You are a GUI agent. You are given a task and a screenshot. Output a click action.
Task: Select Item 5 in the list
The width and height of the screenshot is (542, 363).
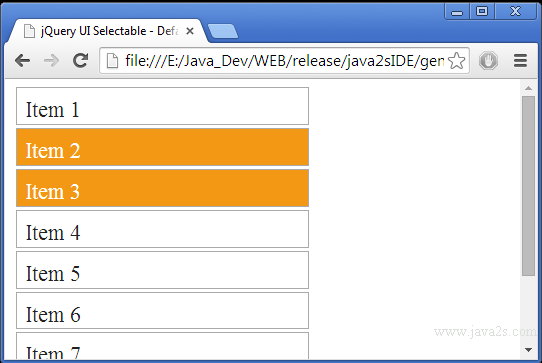point(162,270)
